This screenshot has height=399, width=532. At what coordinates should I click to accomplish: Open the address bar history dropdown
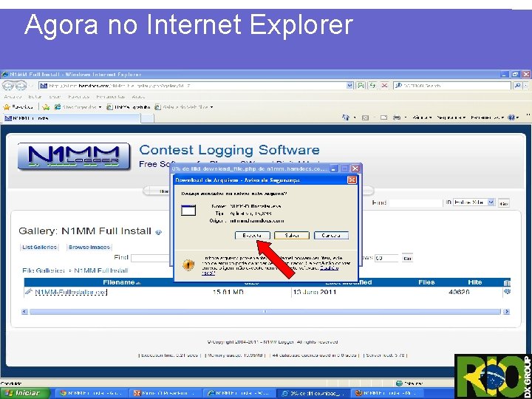click(349, 86)
